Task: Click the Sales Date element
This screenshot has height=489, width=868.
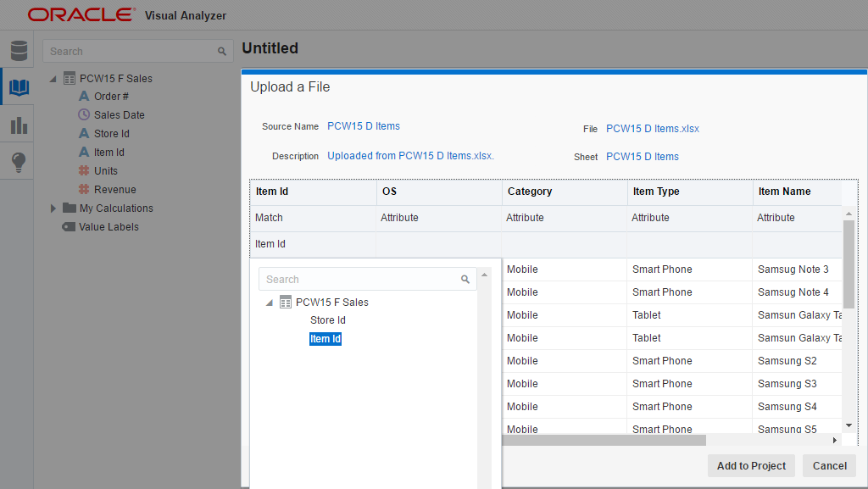Action: click(x=119, y=115)
